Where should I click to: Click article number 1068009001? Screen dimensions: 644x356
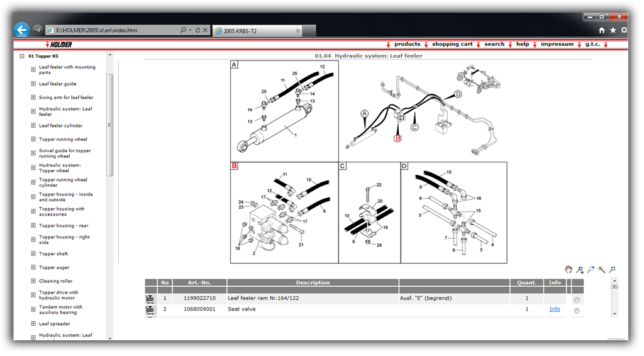click(x=199, y=309)
